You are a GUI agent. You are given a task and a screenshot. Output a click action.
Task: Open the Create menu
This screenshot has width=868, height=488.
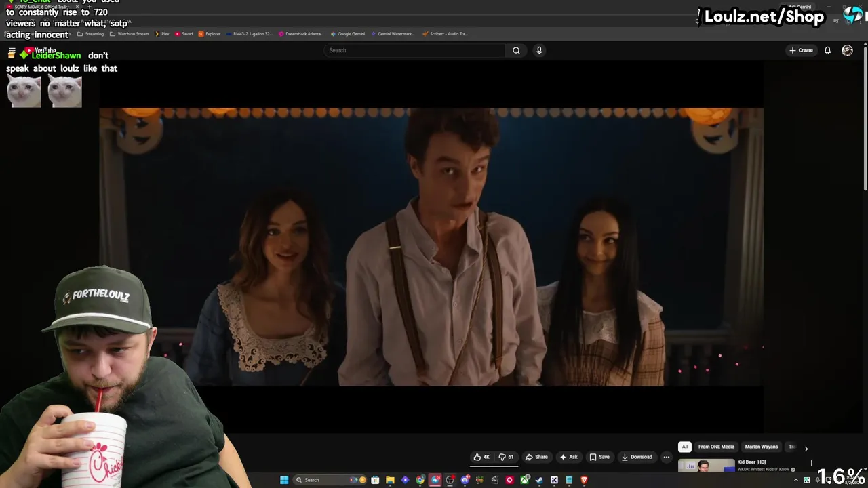click(801, 50)
